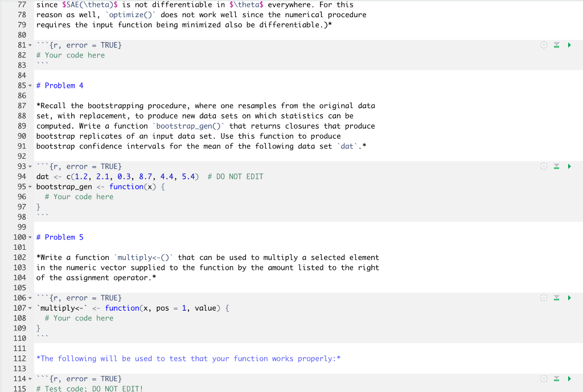Open chunk options gear for the bootstrap chunk
This screenshot has width=583, height=392.
[544, 167]
